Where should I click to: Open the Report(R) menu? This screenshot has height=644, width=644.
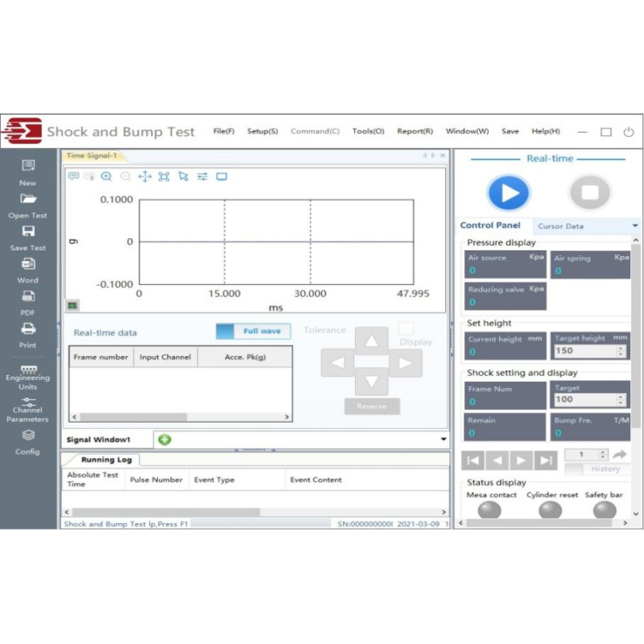pyautogui.click(x=415, y=131)
